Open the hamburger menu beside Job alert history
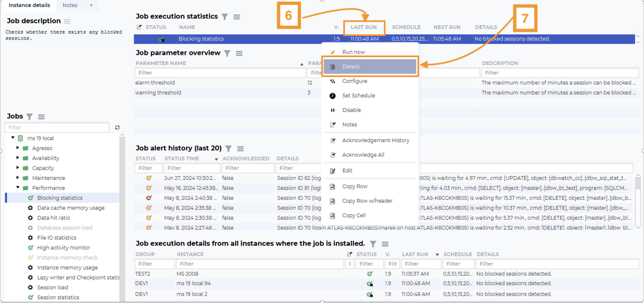644x303 pixels. [x=240, y=149]
